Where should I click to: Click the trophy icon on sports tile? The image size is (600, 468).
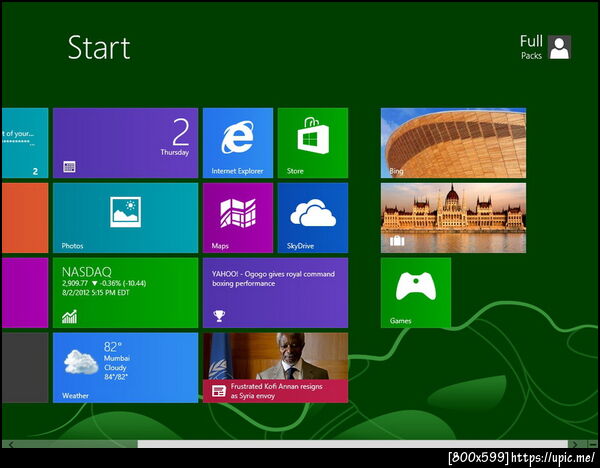point(219,316)
